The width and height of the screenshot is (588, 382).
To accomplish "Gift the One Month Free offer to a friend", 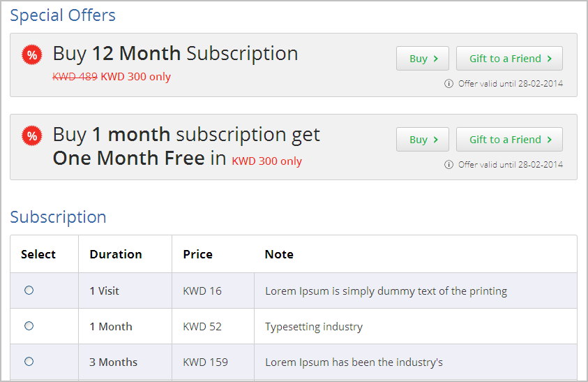I will (509, 140).
